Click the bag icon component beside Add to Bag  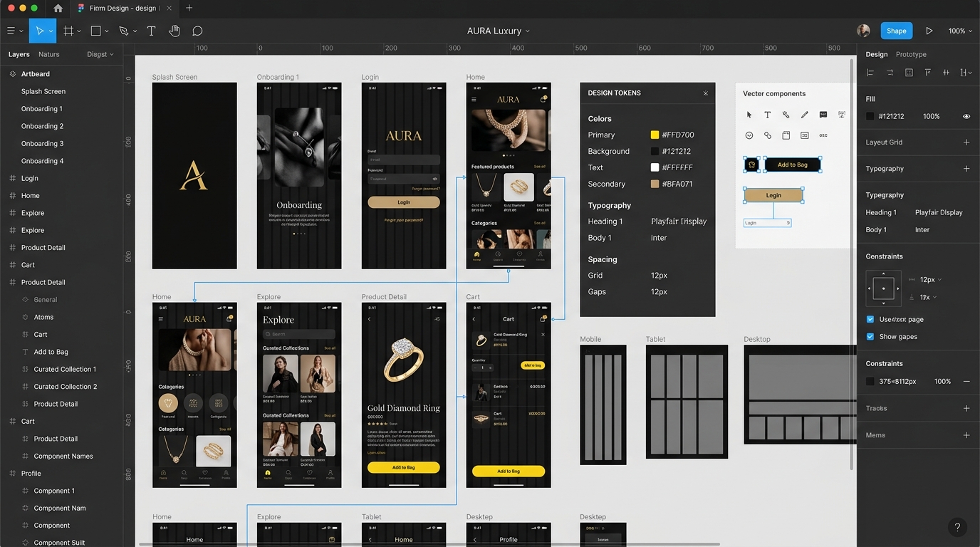(x=751, y=165)
